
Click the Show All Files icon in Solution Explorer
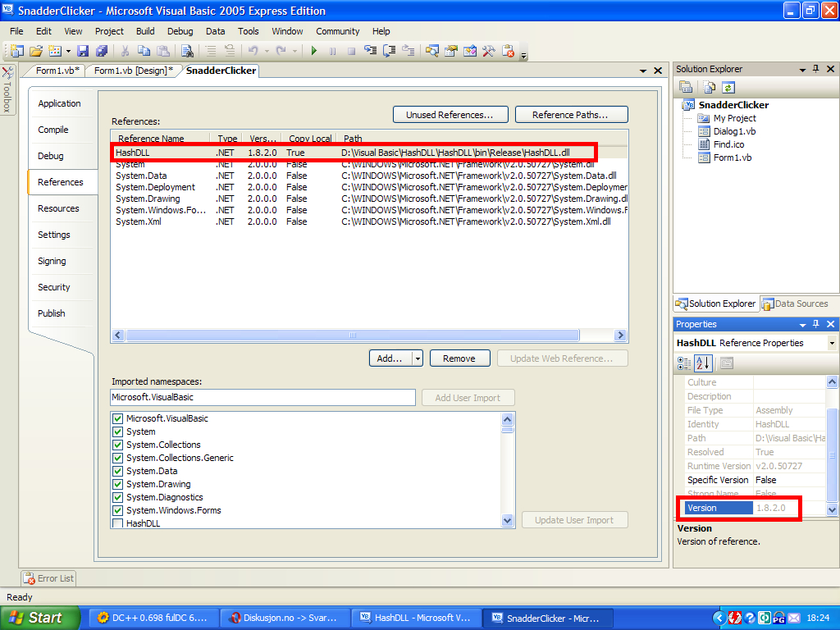pyautogui.click(x=710, y=87)
